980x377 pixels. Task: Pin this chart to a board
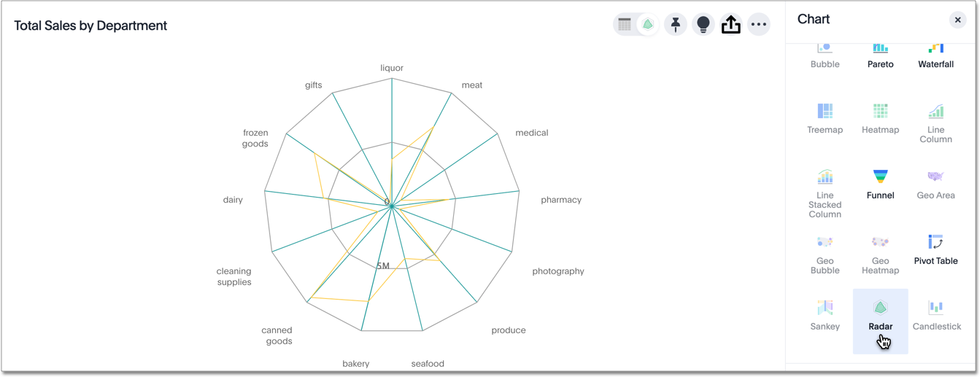point(676,25)
